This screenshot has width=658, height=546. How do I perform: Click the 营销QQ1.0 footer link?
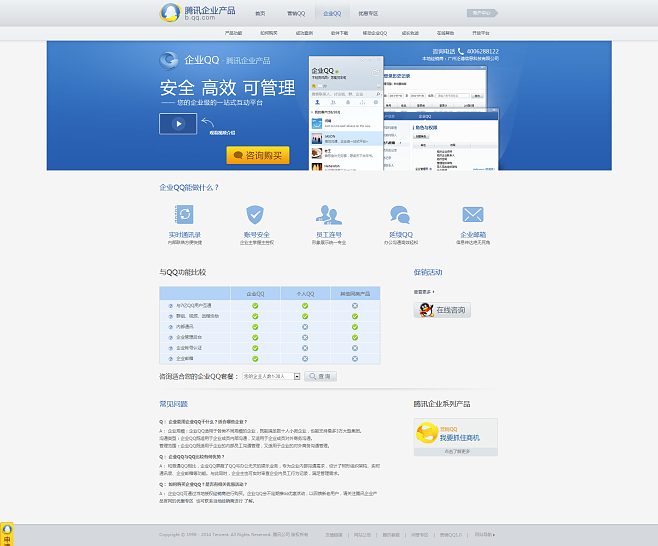450,535
